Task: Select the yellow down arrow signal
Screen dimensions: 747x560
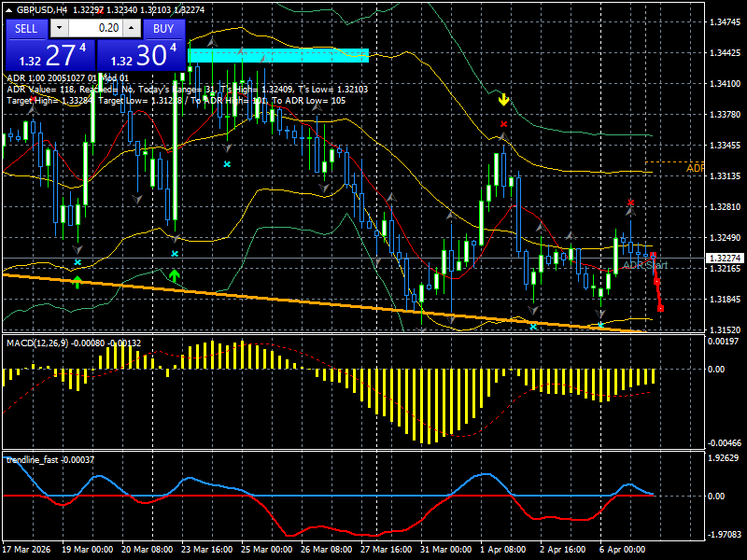Action: (503, 100)
